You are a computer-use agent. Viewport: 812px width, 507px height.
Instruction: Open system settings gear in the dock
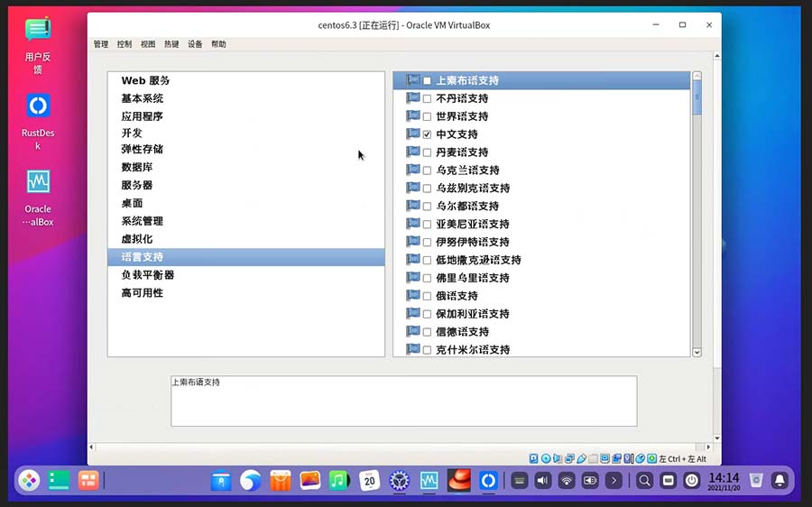point(400,481)
